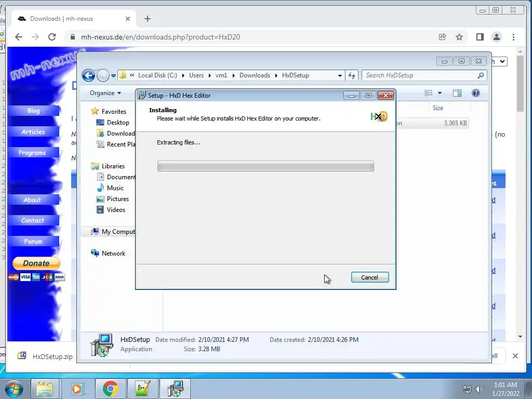Open Chrome profile icon
This screenshot has width=532, height=399.
point(496,37)
